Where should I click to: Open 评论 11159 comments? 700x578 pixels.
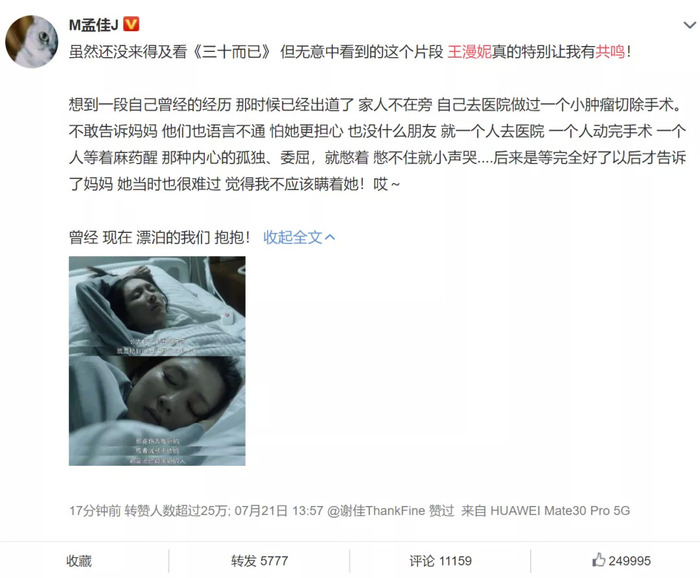tap(440, 561)
